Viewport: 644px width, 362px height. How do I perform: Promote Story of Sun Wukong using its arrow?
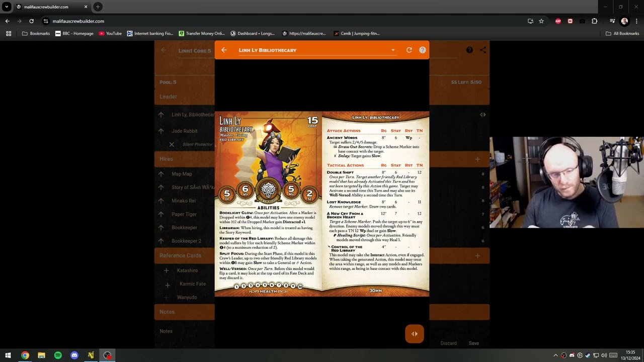[161, 188]
